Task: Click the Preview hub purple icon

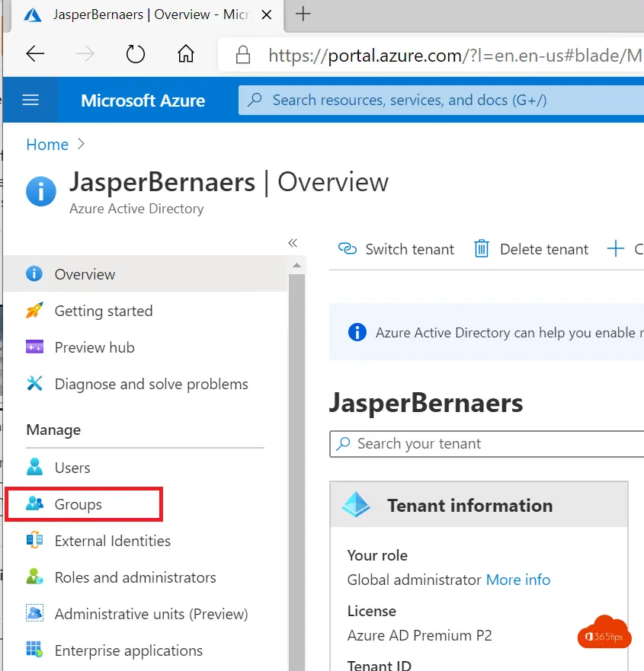Action: [34, 347]
